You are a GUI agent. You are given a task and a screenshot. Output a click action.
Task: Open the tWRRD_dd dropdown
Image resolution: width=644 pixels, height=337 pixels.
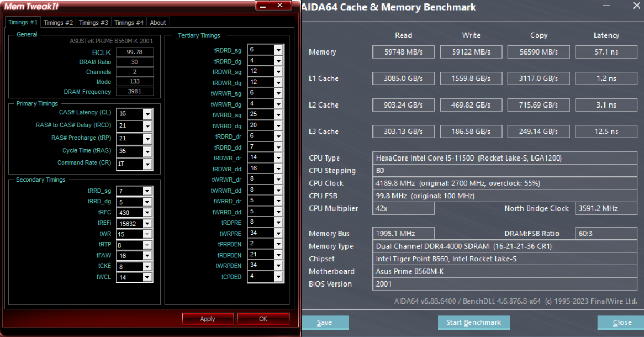[x=278, y=212]
